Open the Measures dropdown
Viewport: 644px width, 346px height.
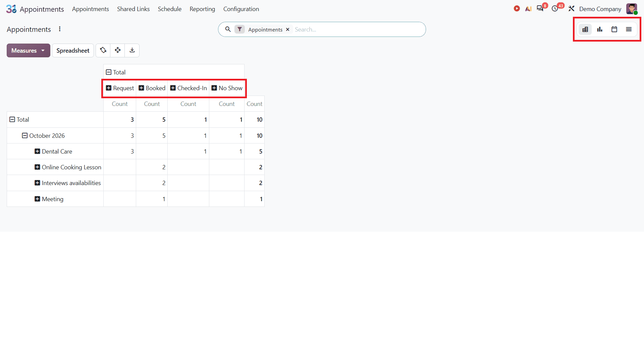point(29,50)
